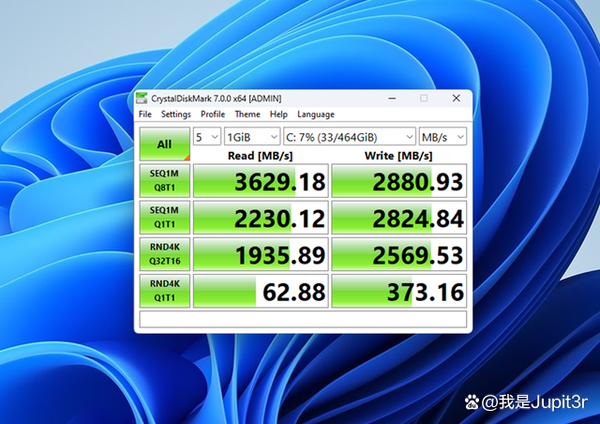Start all benchmarks with the All button
Screen dimensions: 600x424
(164, 144)
